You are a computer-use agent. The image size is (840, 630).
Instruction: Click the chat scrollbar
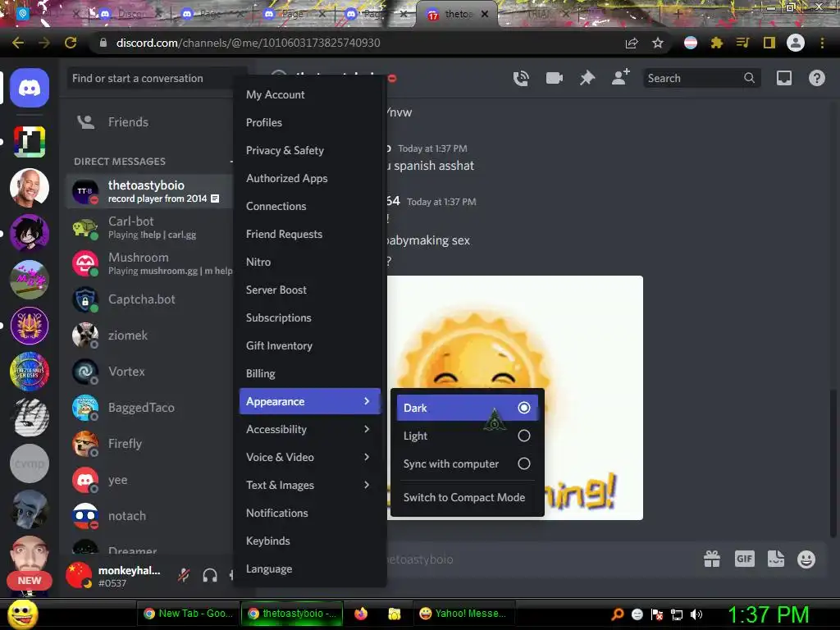point(833,463)
